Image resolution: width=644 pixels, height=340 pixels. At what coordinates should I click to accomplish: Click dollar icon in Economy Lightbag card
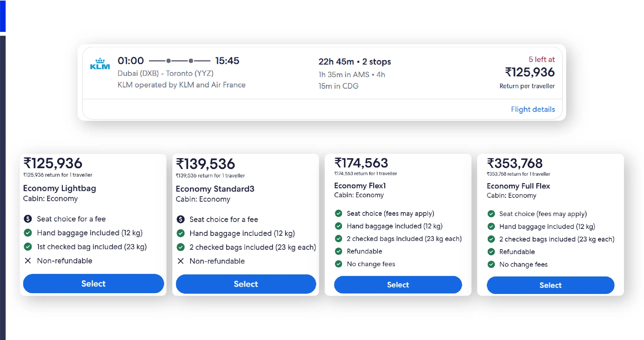(28, 219)
